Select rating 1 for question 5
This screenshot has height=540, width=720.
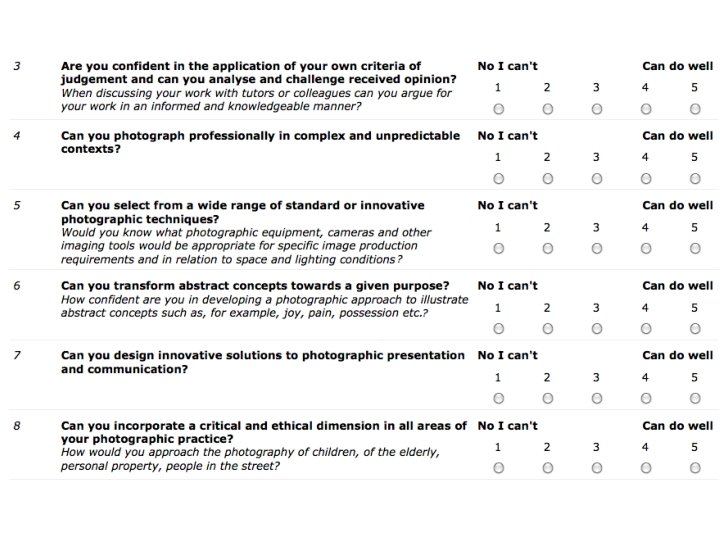pos(498,249)
